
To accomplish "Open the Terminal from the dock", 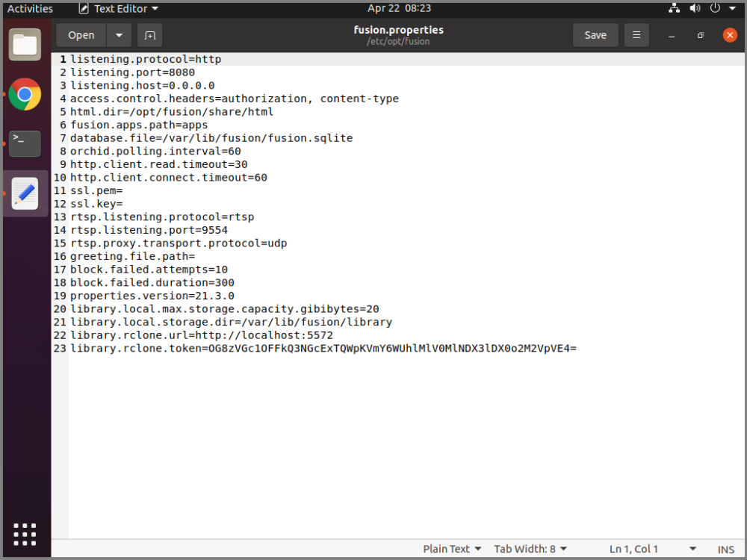I will (x=25, y=143).
